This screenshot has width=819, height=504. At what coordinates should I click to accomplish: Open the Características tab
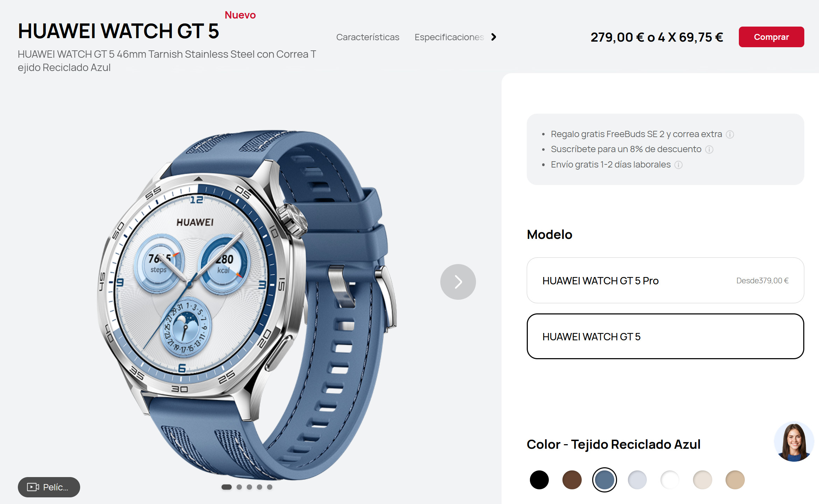click(367, 37)
